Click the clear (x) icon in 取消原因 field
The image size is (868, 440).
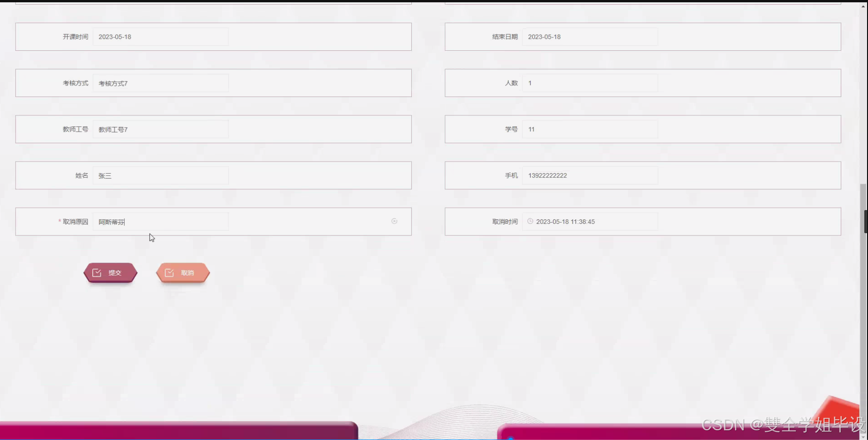394,221
